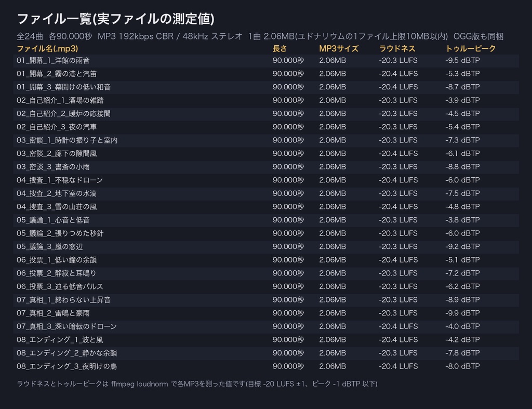Click the 長さ column header
Screen dimensions: 532x409
(280, 48)
